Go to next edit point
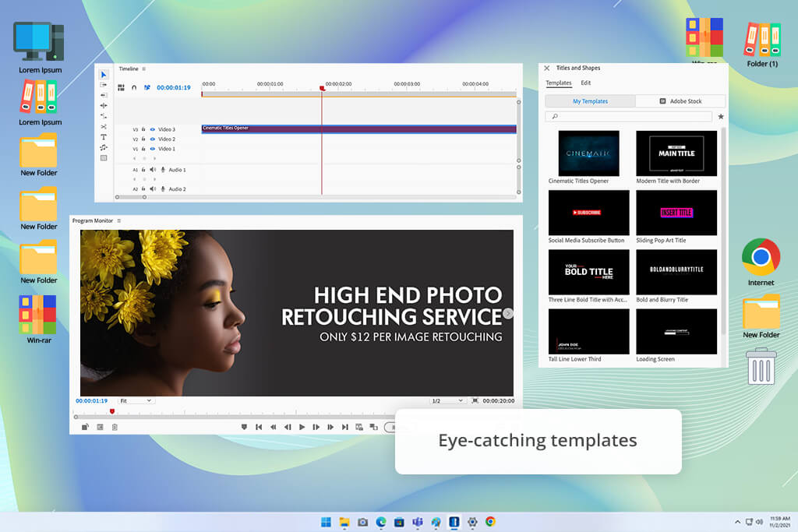Image resolution: width=798 pixels, height=532 pixels. [345, 427]
